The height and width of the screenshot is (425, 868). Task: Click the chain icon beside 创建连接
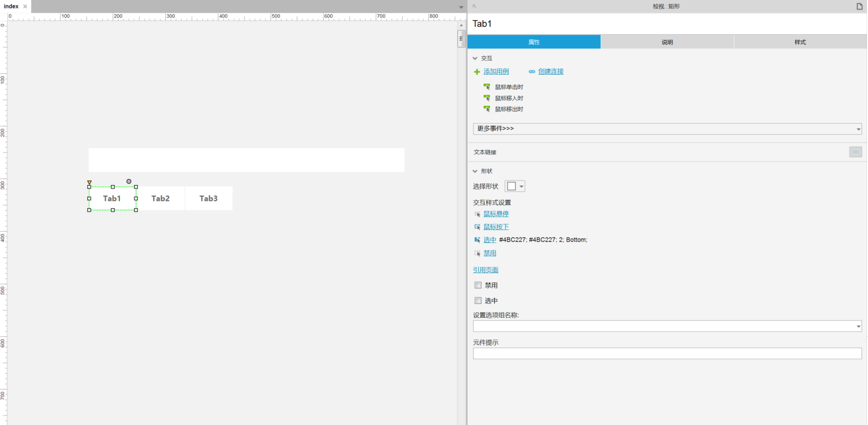click(x=532, y=72)
